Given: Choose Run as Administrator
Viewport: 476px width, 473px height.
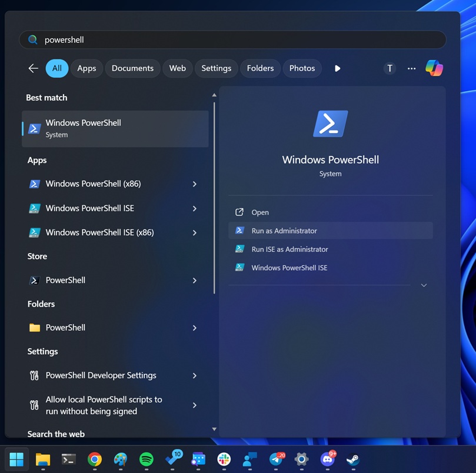Looking at the screenshot, I should 284,231.
